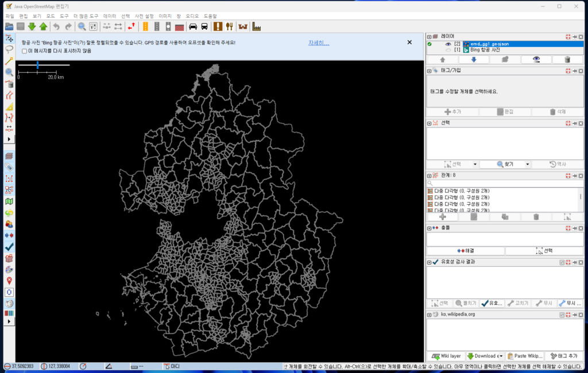
Task: Click the 자세히... link in the notification
Action: (319, 42)
